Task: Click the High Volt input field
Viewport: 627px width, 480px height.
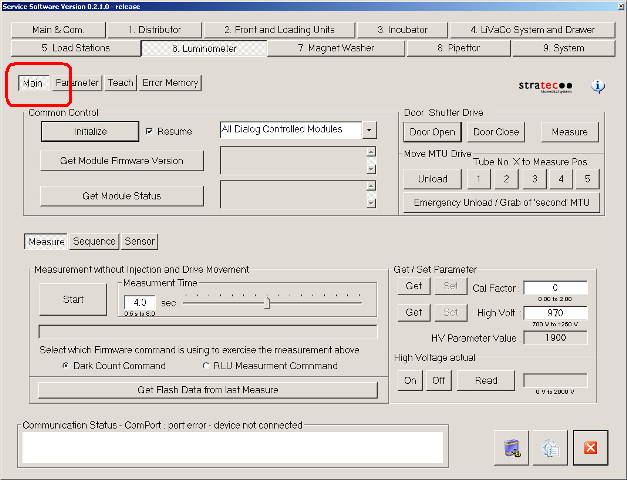Action: (554, 313)
